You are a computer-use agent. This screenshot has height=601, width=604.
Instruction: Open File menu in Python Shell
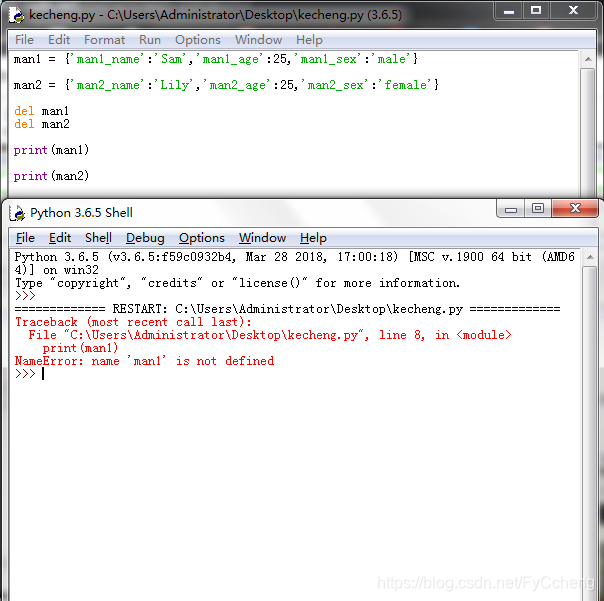point(25,238)
